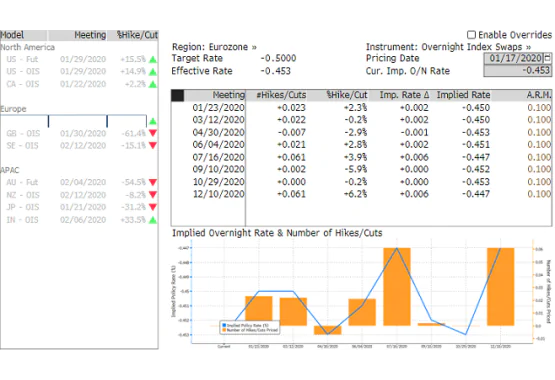Image resolution: width=555 pixels, height=380 pixels.
Task: Select the 07/16/2020 meeting row
Action: (x=362, y=157)
